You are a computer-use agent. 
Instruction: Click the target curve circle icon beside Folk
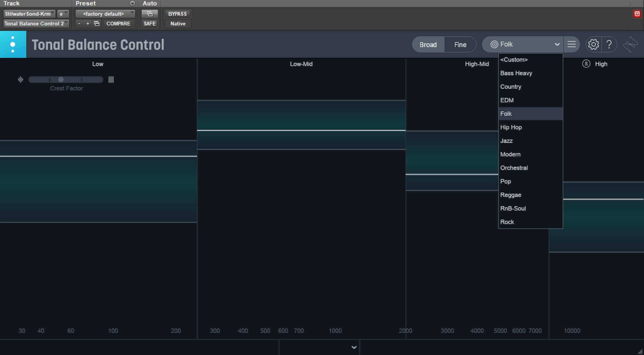494,44
